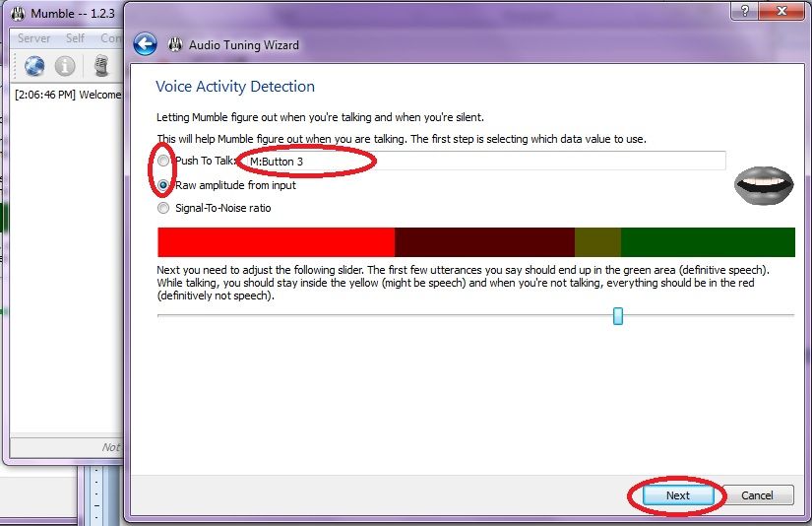Viewport: 812px width, 526px height.
Task: Open the Server menu in Mumble window
Action: pos(34,38)
